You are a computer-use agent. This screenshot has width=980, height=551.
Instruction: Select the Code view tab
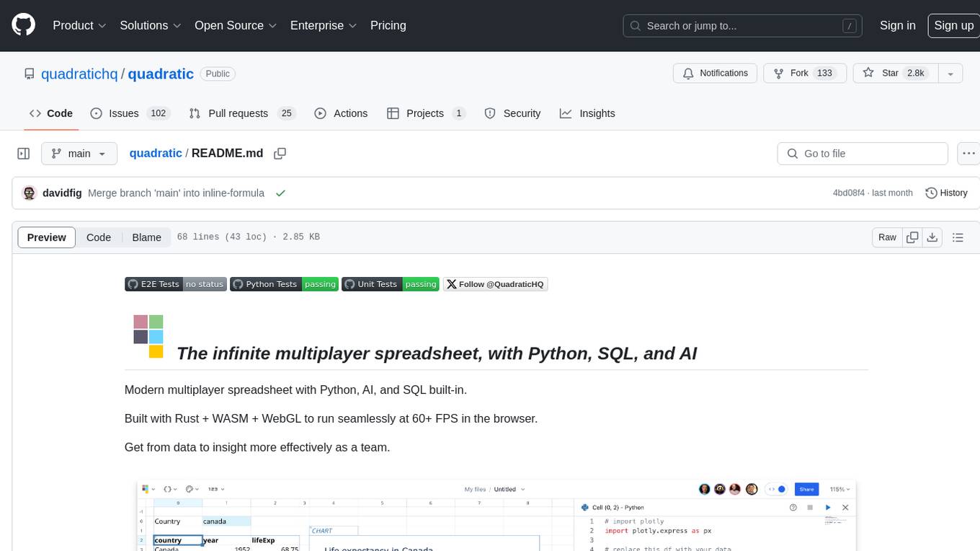point(99,237)
